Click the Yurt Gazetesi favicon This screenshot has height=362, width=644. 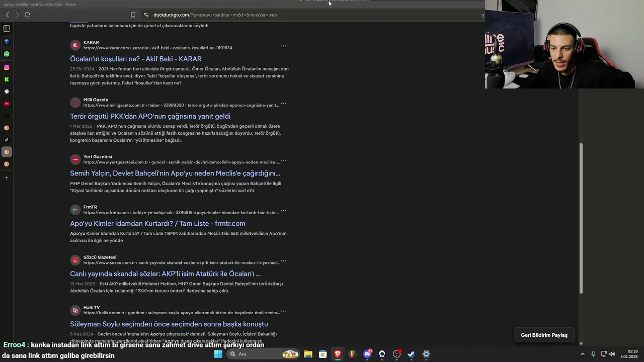(x=75, y=159)
